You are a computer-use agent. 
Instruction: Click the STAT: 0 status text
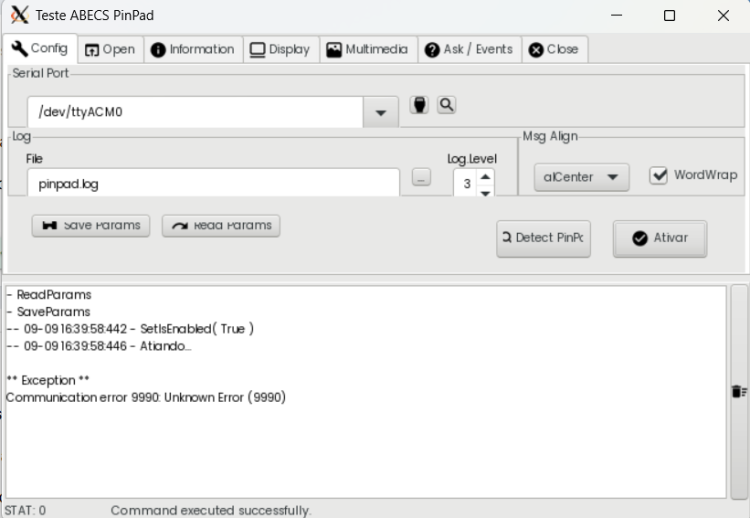[25, 510]
